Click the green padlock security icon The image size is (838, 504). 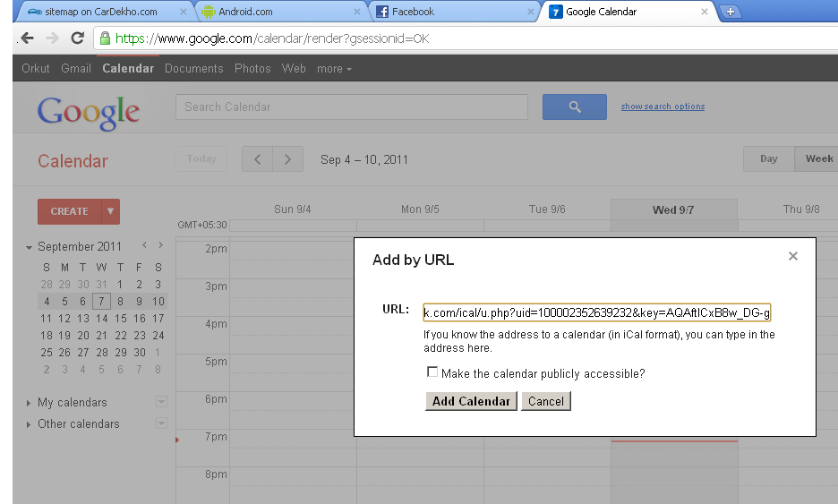(x=106, y=38)
